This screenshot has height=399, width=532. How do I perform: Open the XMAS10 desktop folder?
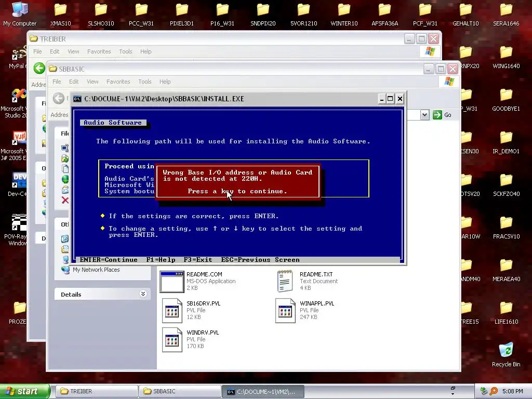point(60,14)
